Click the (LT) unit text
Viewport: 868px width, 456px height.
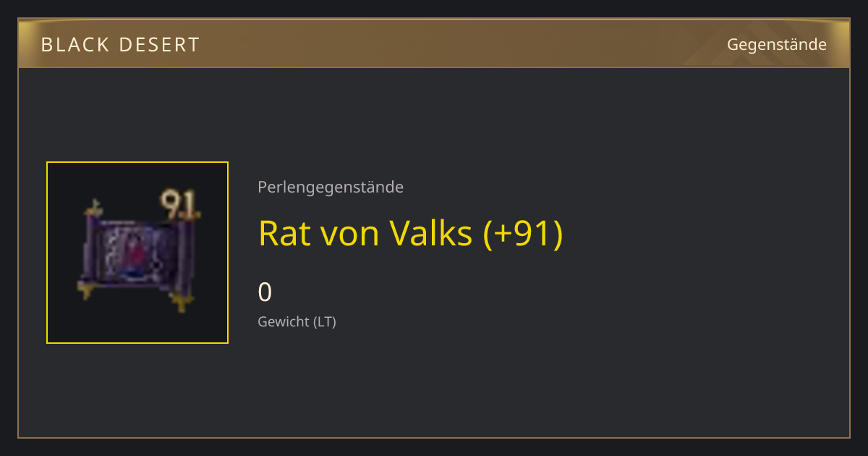[324, 321]
